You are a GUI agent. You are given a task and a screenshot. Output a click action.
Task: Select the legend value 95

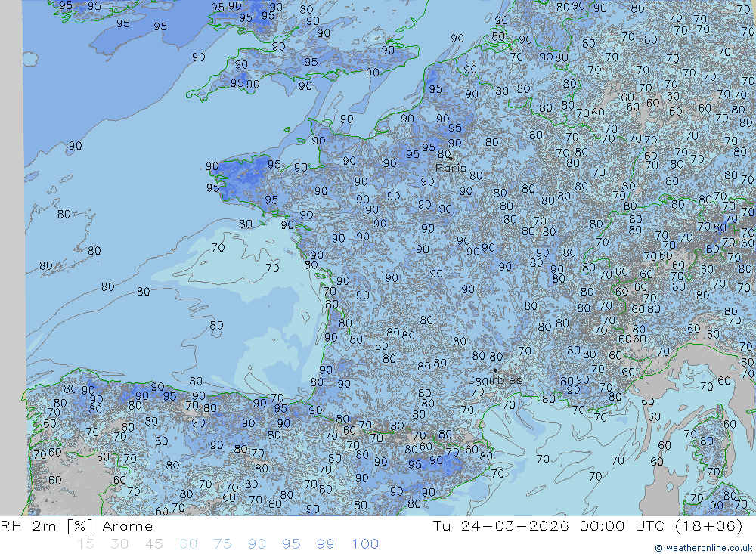pos(291,544)
